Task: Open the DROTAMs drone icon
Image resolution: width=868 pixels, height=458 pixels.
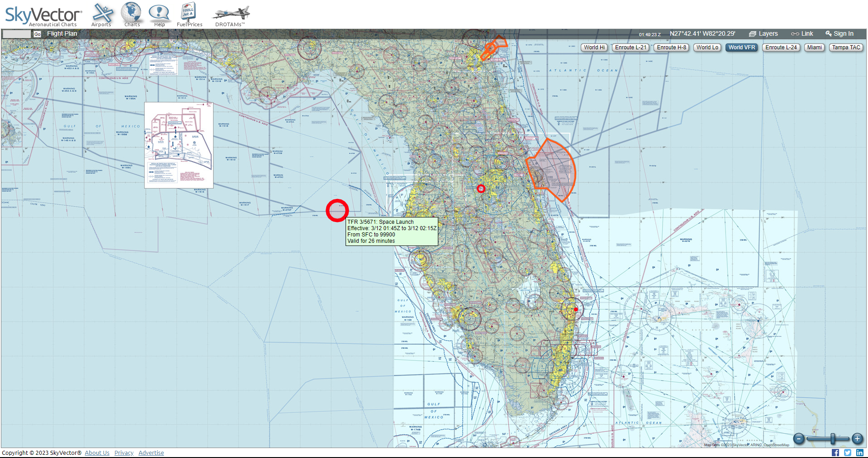Action: [x=230, y=15]
